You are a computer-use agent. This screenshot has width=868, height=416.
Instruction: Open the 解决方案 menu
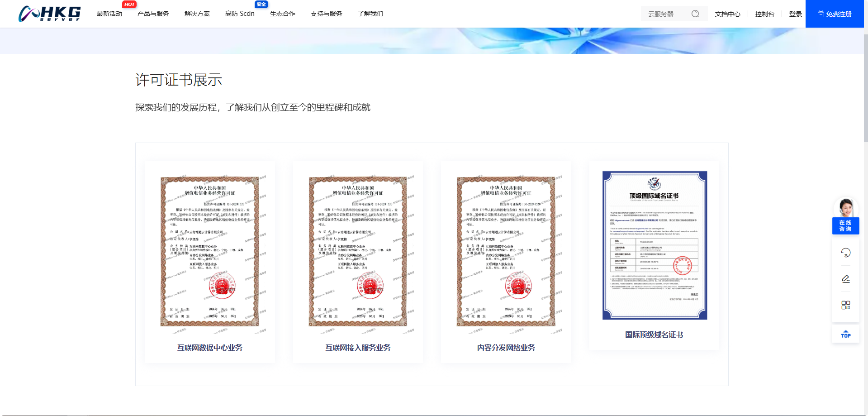(197, 14)
